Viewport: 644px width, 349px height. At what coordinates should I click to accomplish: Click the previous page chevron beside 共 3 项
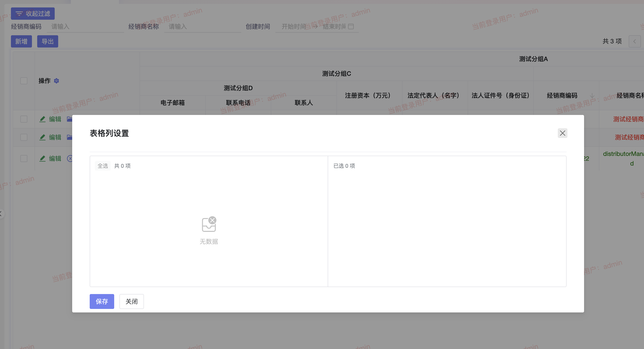tap(635, 41)
